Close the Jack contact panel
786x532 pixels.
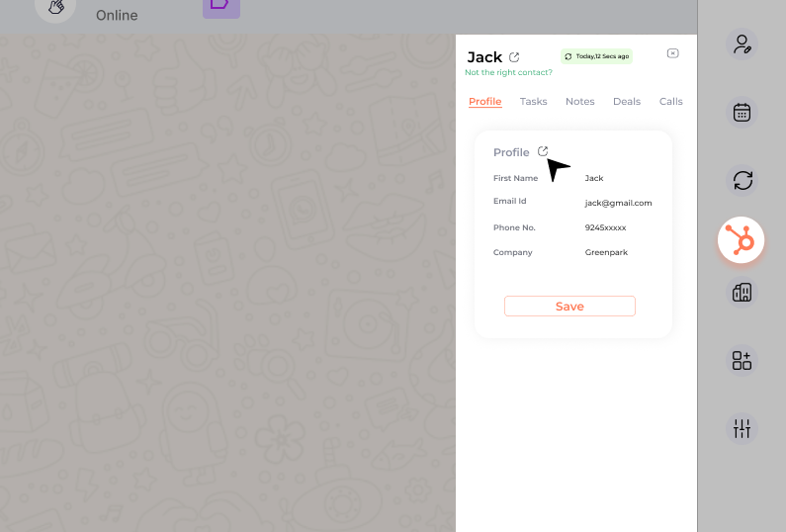click(672, 53)
